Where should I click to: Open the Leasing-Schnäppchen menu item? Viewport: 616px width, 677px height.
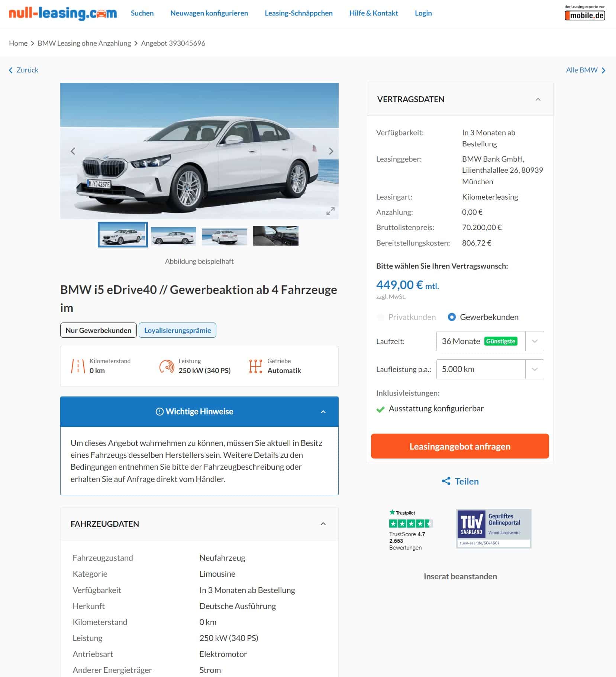coord(299,13)
